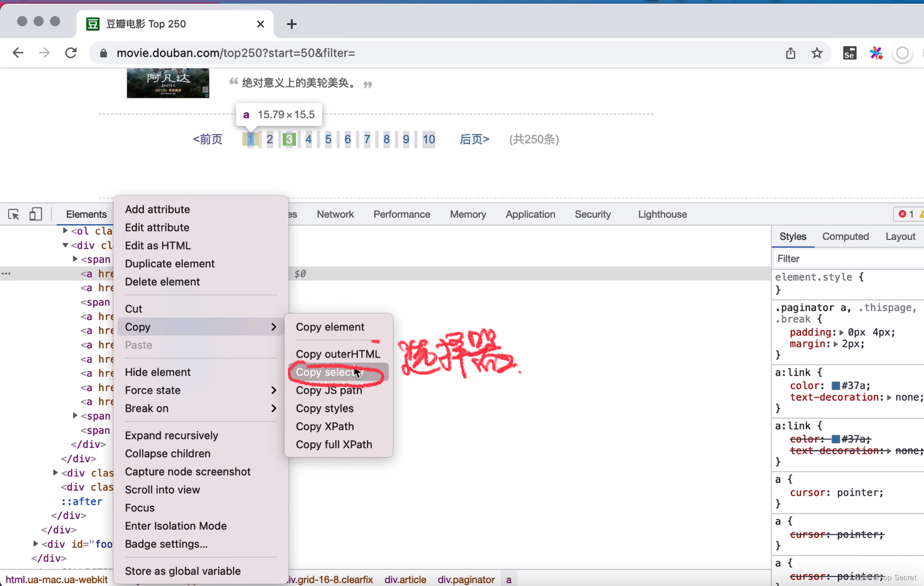924x586 pixels.
Task: Expand the margin shorthand triangle
Action: tap(835, 344)
